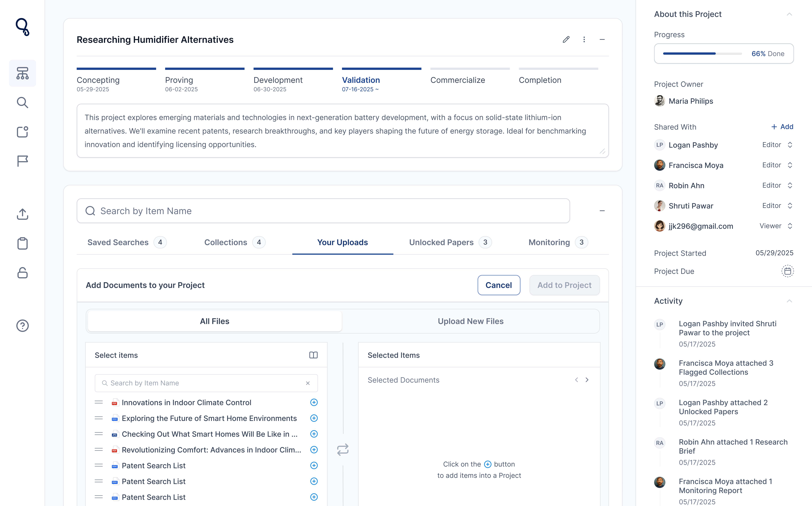Click the Cancel button

pyautogui.click(x=499, y=285)
